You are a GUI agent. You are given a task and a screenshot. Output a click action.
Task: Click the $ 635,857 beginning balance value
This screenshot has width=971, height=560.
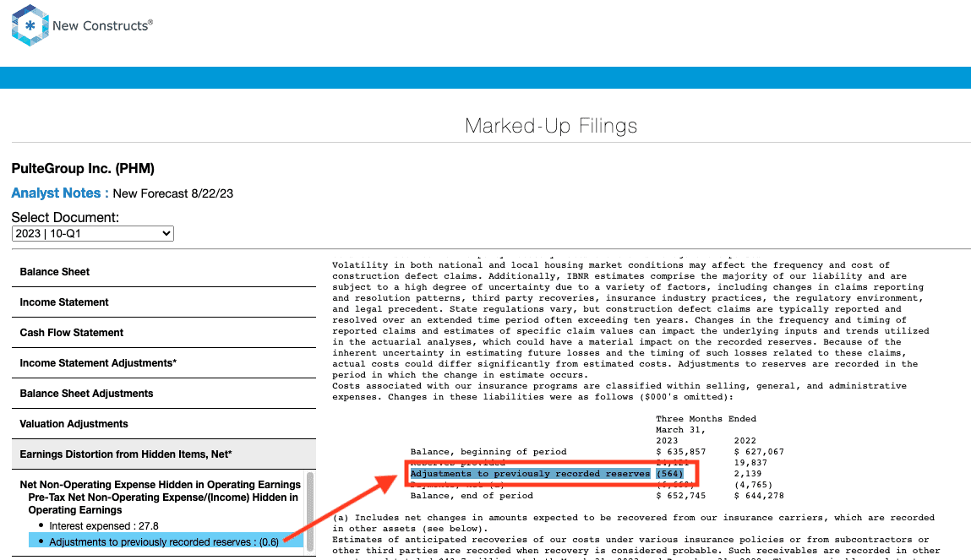coord(680,452)
